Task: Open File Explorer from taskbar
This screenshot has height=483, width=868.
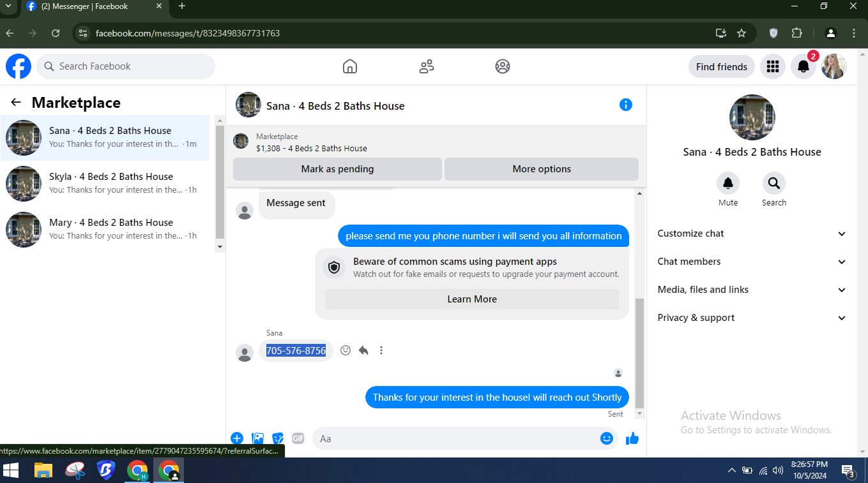Action: pos(43,471)
